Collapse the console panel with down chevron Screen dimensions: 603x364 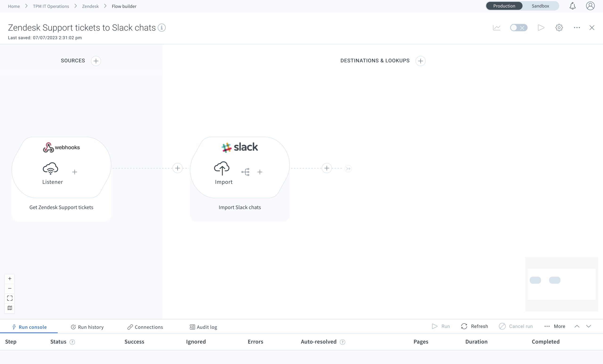(x=589, y=326)
